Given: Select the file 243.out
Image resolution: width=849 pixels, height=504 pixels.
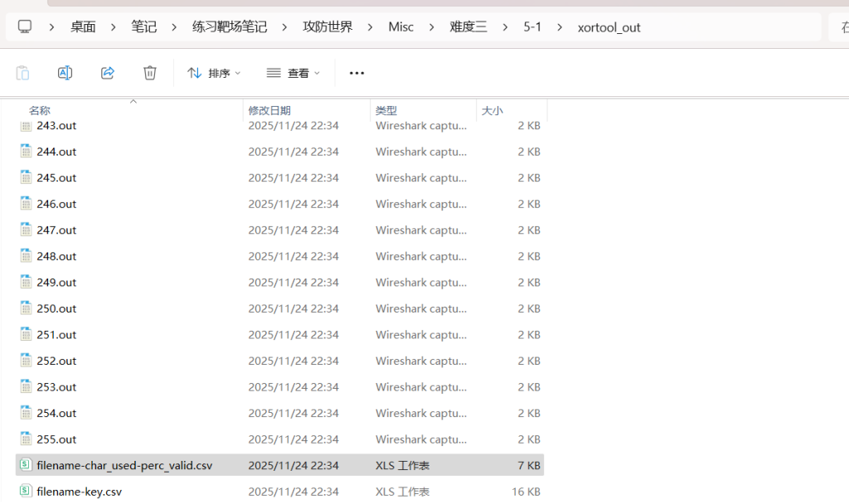Looking at the screenshot, I should (x=56, y=126).
